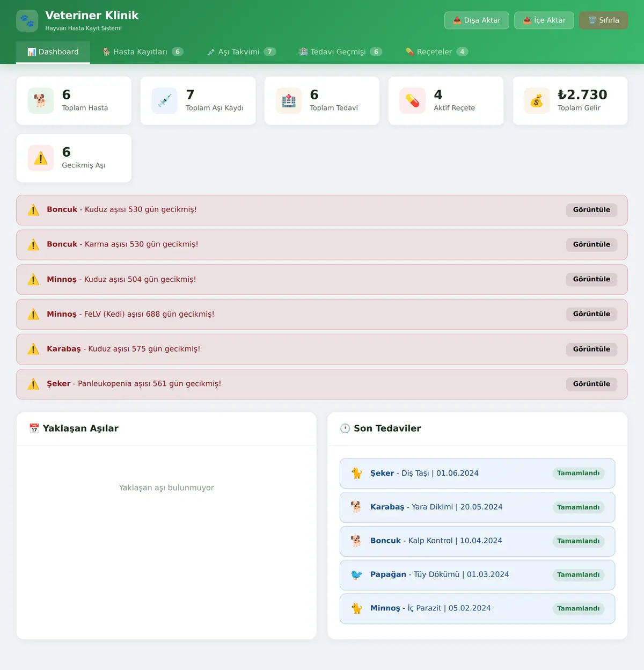Click the paw logo icon in header
This screenshot has width=644, height=670.
[27, 21]
